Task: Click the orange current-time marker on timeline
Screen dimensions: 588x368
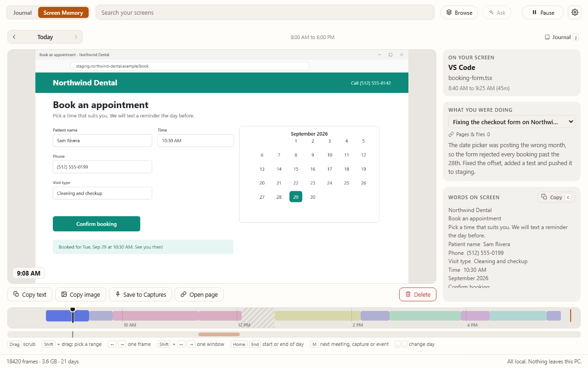Action: 571,316
